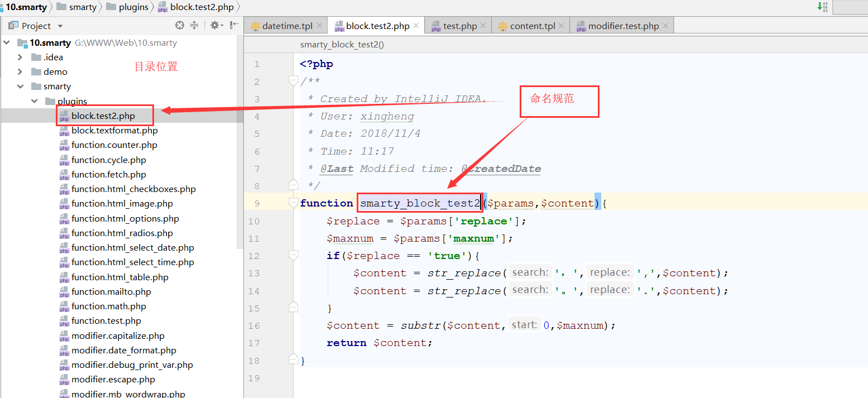The height and width of the screenshot is (398, 868).
Task: Select function.html_select_date.php in the tree
Action: pyautogui.click(x=133, y=247)
